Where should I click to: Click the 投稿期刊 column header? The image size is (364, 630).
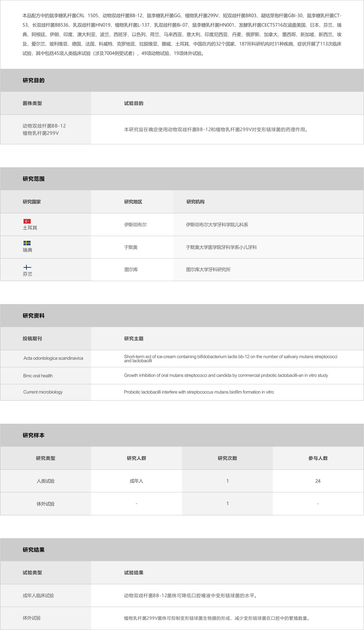pyautogui.click(x=32, y=339)
